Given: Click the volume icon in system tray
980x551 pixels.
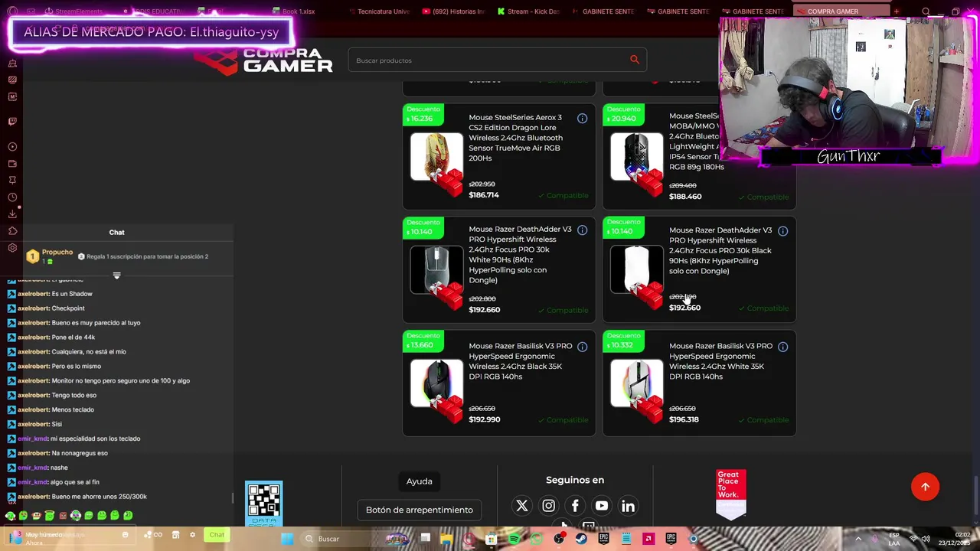Looking at the screenshot, I should point(925,539).
